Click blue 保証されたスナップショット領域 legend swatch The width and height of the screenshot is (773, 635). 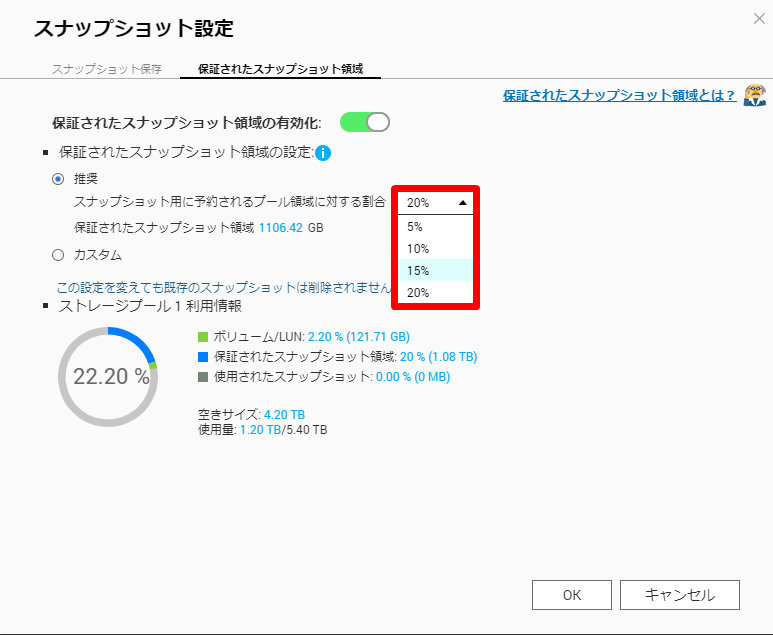click(203, 357)
